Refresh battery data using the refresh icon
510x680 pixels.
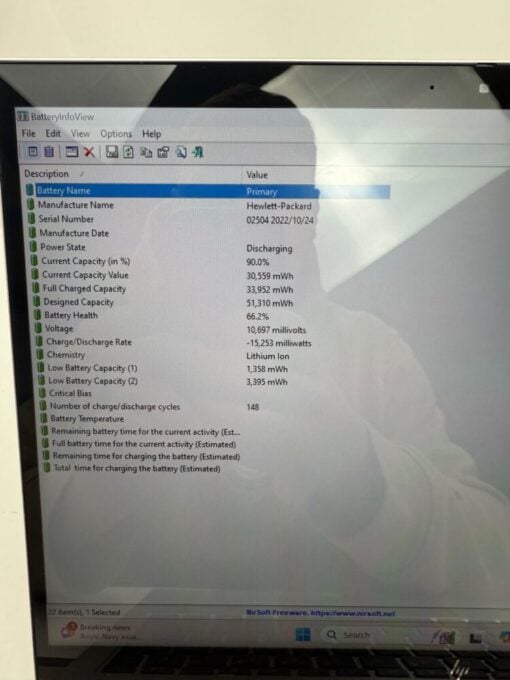point(128,152)
